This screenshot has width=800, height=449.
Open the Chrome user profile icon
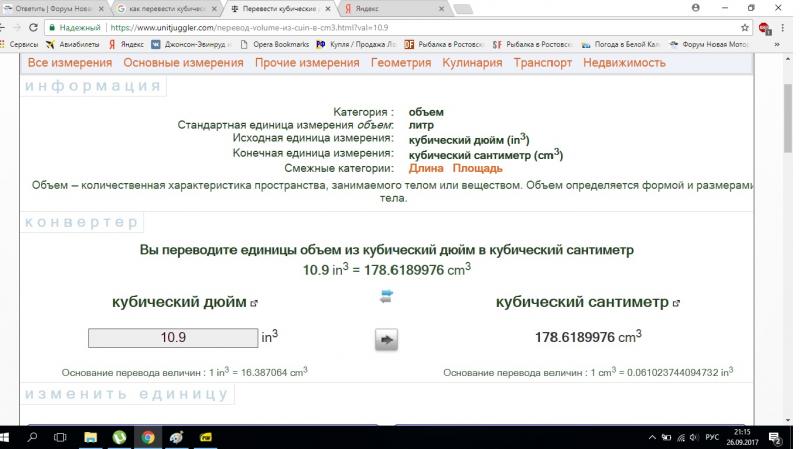pyautogui.click(x=694, y=7)
